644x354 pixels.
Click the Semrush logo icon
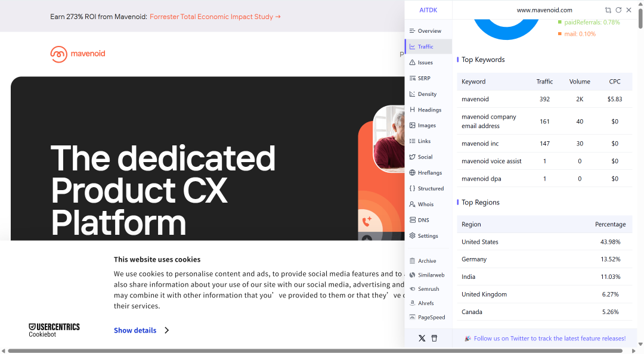(413, 289)
